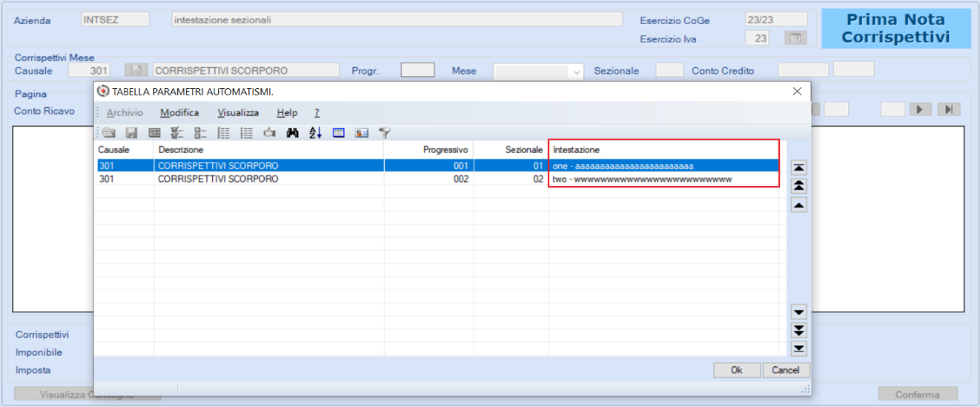Screen dimensions: 980x407
Task: Close the Tabella Parametri Automatismi dialog
Action: pos(797,91)
